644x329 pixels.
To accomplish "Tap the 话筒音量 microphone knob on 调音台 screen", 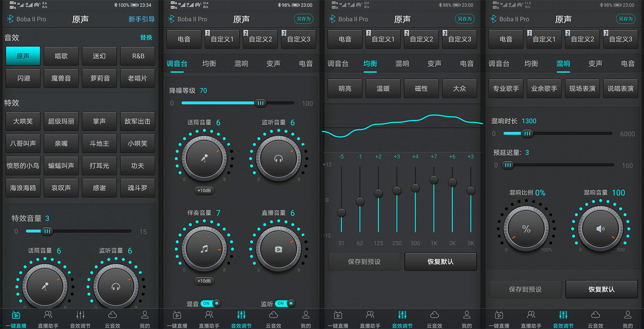I will [x=204, y=159].
